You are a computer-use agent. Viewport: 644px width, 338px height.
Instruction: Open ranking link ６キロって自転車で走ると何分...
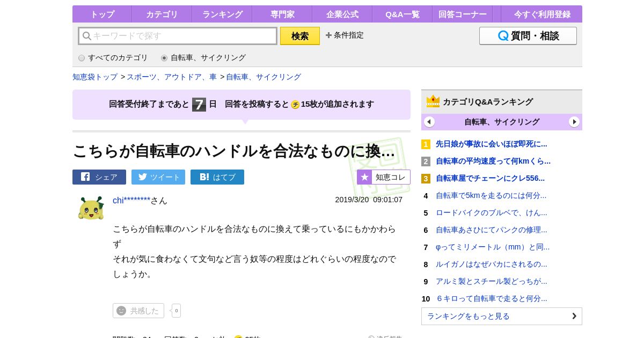pyautogui.click(x=492, y=299)
